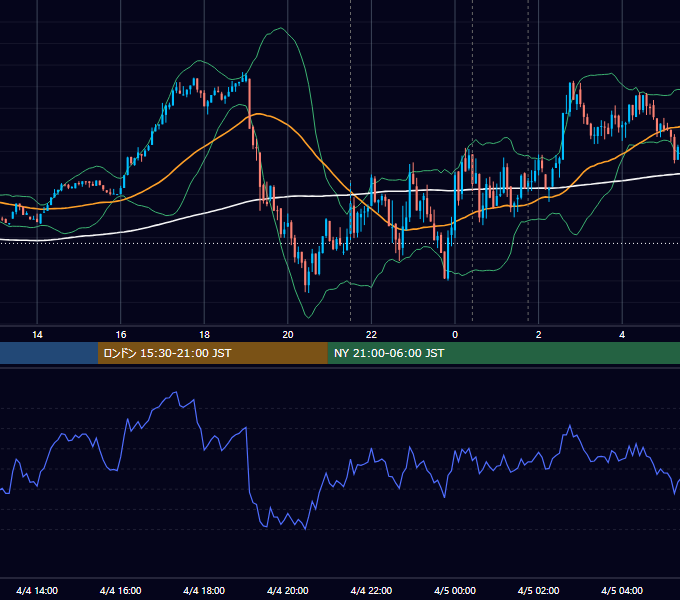Click the 4/5 02:00 label on indicator axis

click(538, 591)
